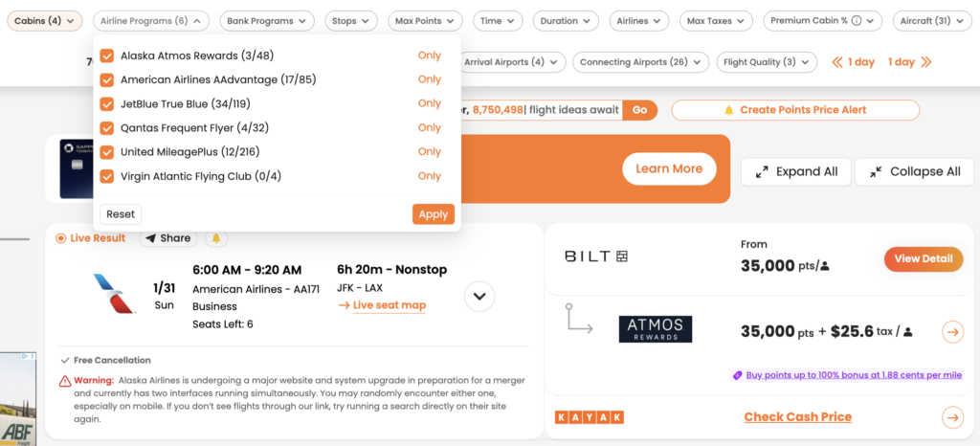The image size is (980, 446).
Task: Select Only for United MileagePlus
Action: (430, 152)
